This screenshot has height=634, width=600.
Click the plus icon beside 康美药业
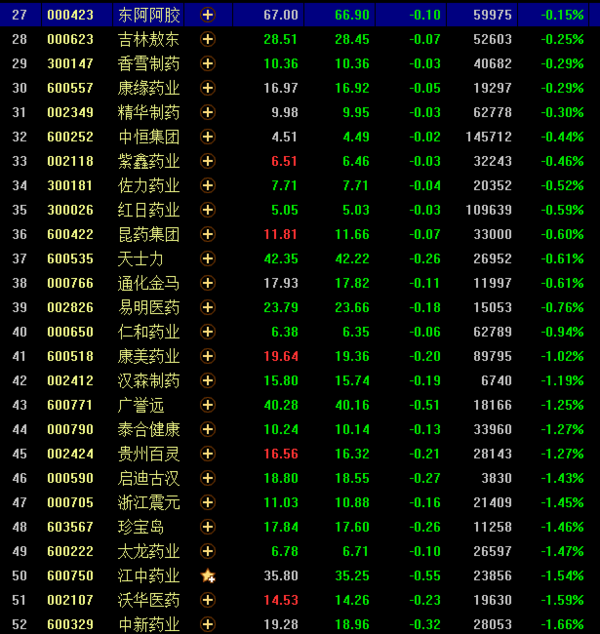(208, 356)
